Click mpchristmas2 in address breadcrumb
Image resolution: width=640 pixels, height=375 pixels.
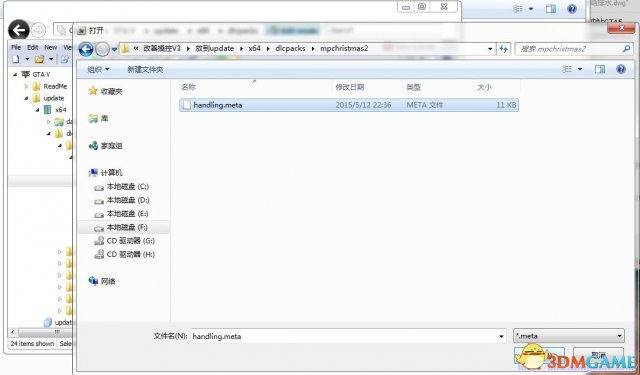tap(344, 48)
